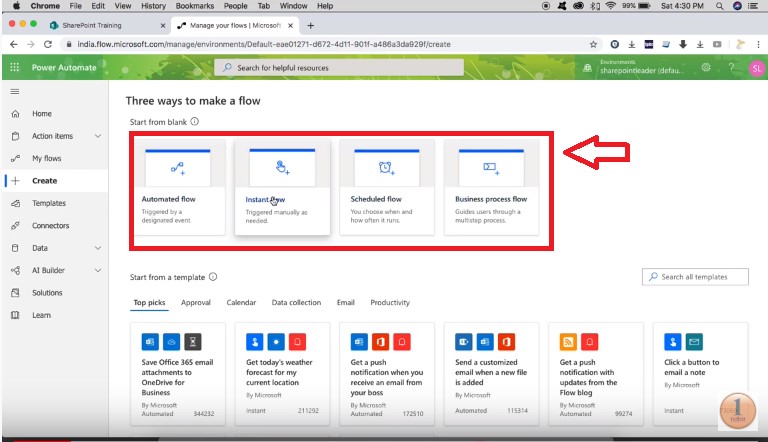
Task: Click the info icon beside Start from blank
Action: [195, 122]
